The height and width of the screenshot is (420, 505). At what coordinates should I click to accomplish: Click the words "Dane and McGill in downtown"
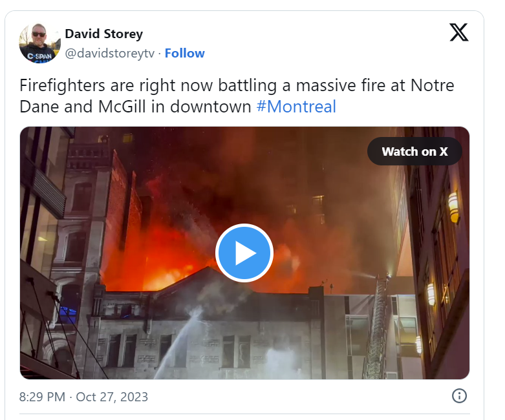[x=135, y=107]
